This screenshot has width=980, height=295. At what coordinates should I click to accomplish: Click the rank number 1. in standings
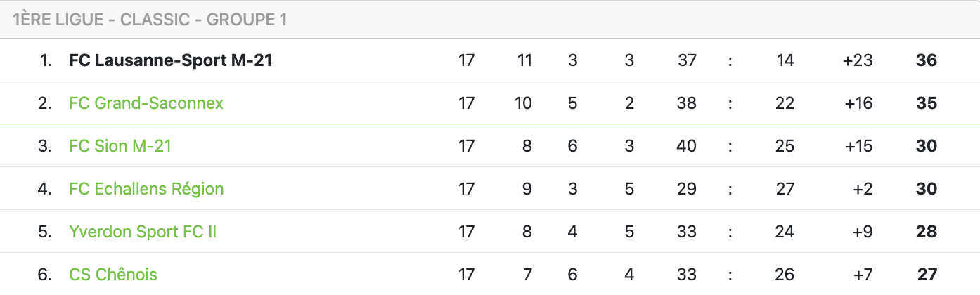tap(46, 60)
